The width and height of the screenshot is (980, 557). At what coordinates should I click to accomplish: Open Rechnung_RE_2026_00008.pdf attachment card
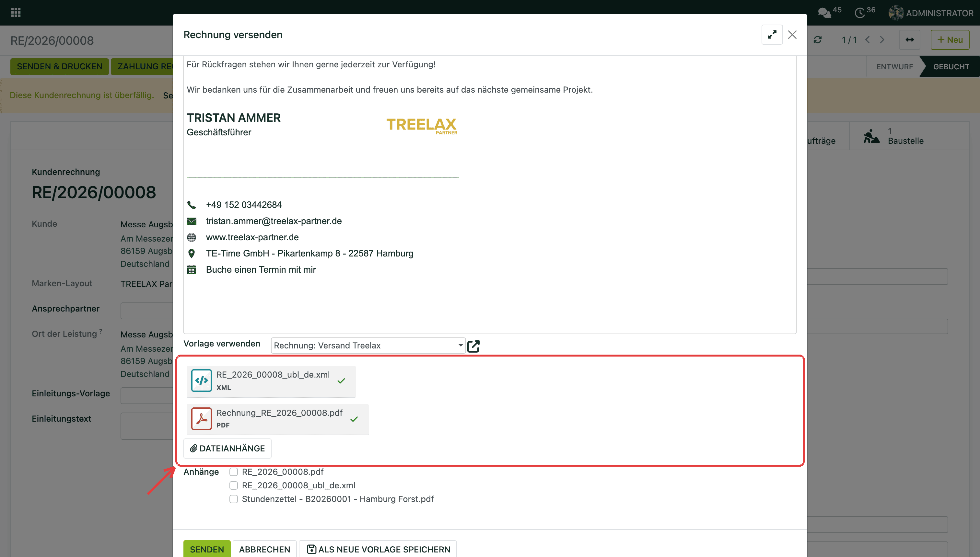tap(277, 419)
